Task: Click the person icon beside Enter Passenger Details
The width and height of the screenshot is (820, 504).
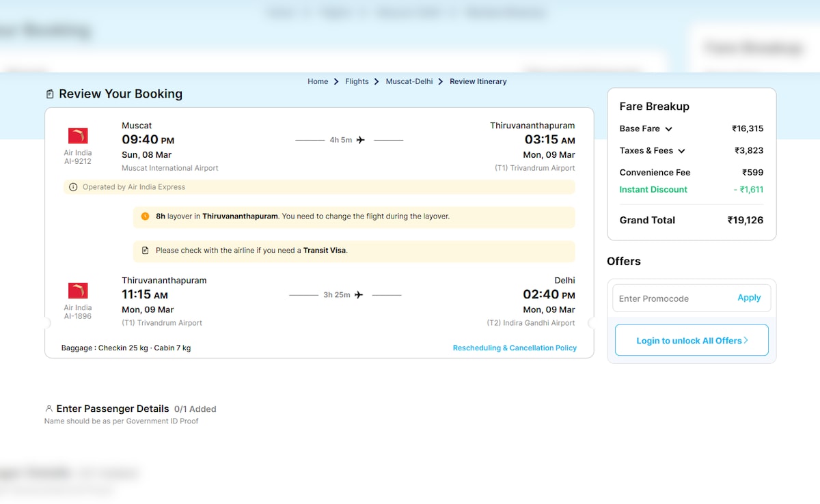Action: [x=49, y=409]
